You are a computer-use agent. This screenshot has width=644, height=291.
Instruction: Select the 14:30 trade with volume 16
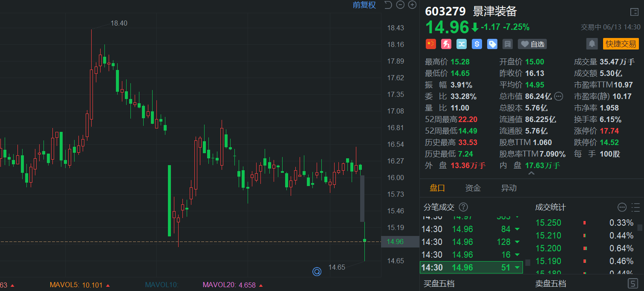(x=471, y=255)
